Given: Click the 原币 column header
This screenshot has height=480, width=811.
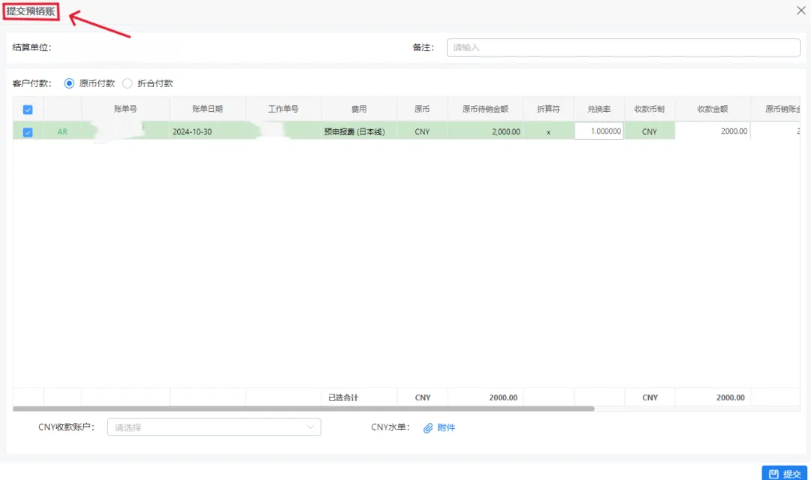Looking at the screenshot, I should (422, 109).
